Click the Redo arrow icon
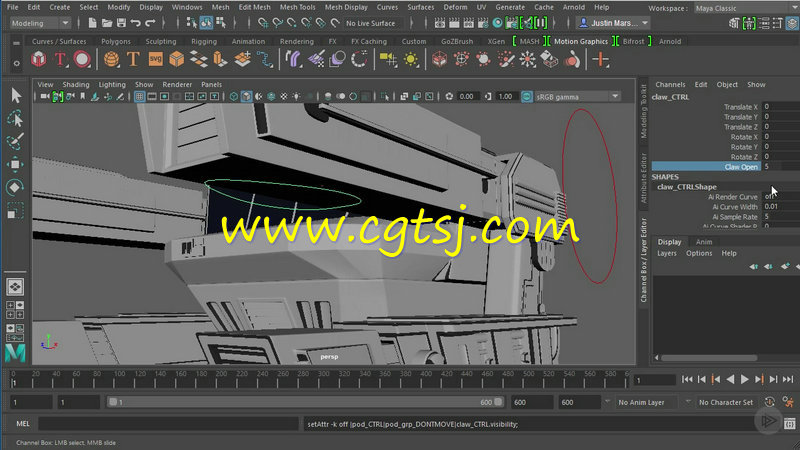Image resolution: width=800 pixels, height=450 pixels. coord(150,23)
